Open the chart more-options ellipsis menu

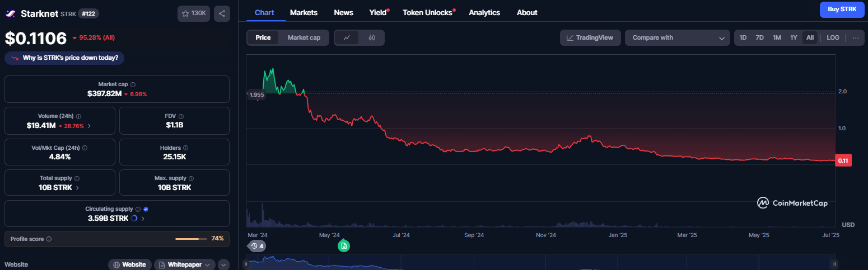855,37
